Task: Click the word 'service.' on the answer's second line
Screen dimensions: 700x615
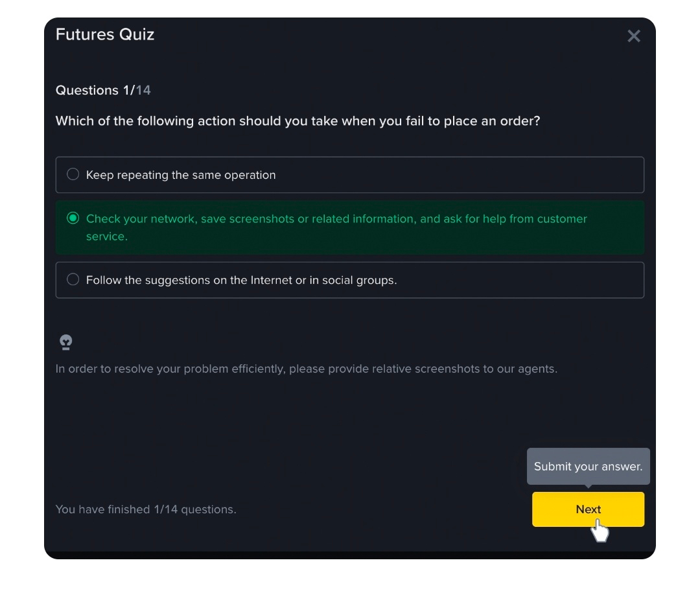Action: pyautogui.click(x=107, y=237)
